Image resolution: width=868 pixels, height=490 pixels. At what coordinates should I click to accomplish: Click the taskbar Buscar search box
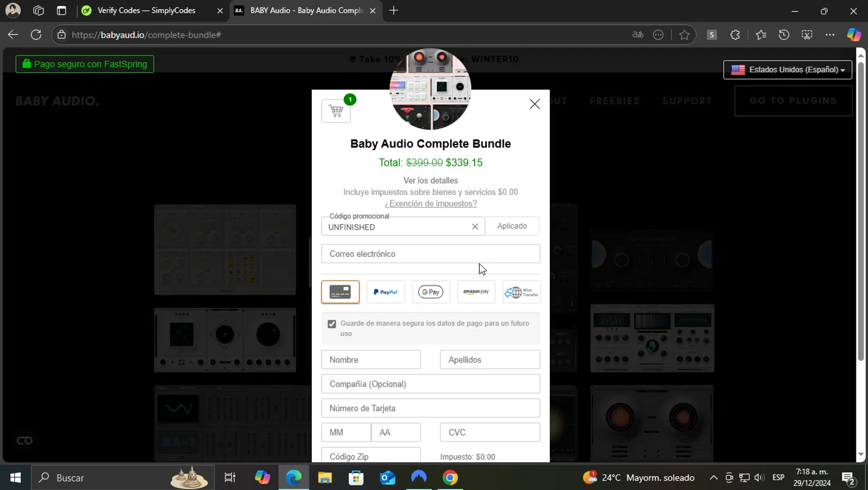[123, 478]
